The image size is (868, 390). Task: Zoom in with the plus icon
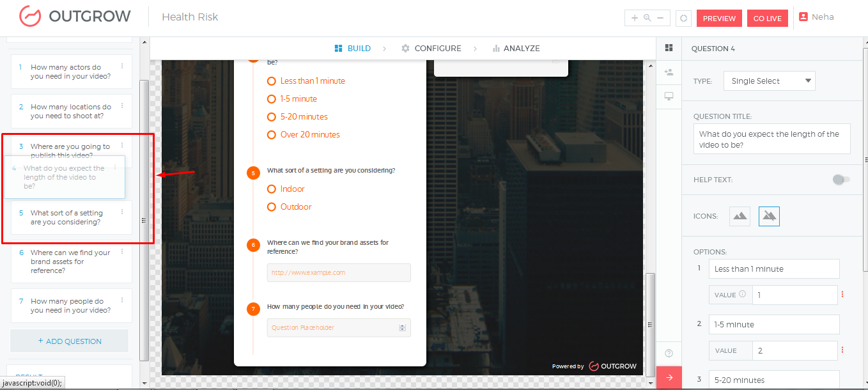pyautogui.click(x=635, y=18)
